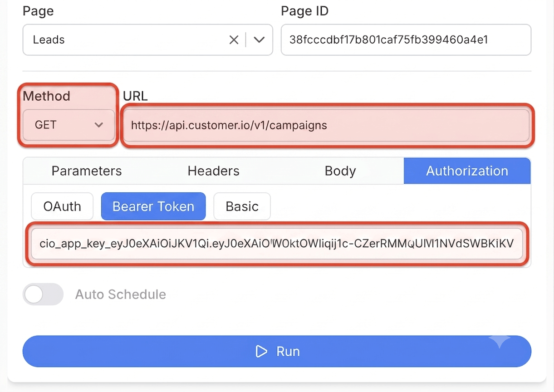Toggle the Auto Schedule switch
Viewport: 554px width, 392px height.
(43, 294)
